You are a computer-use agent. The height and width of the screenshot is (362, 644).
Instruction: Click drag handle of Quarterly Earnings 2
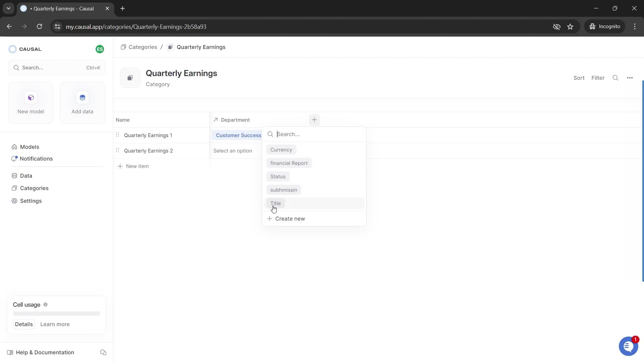(117, 150)
